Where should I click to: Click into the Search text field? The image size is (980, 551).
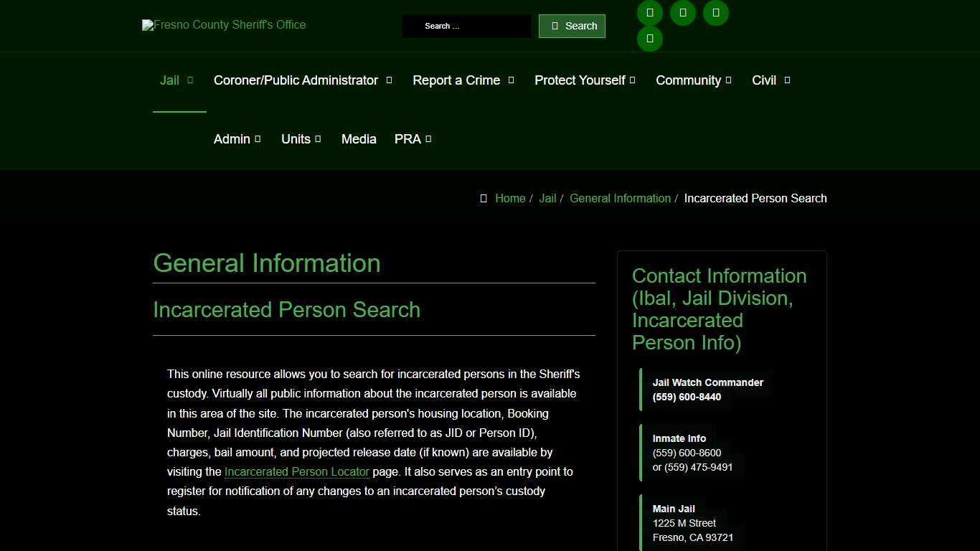point(467,26)
